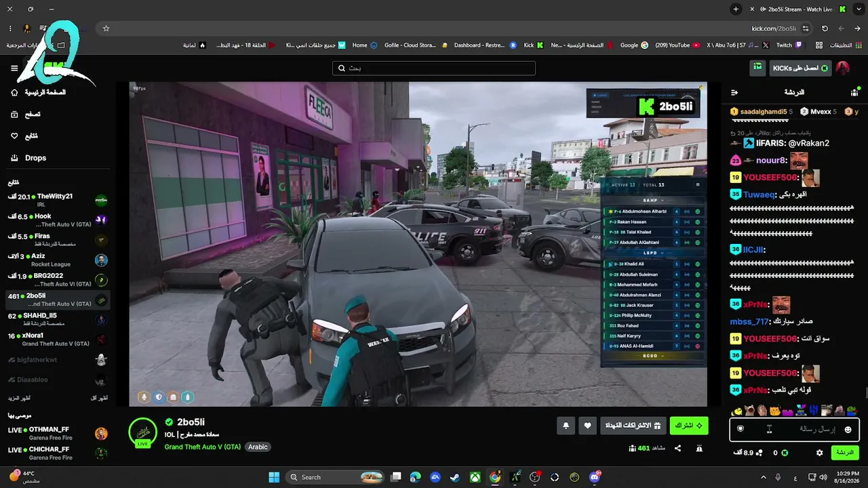Screen dimensions: 868x488
Task: Open a new Chrome tab
Action: coord(736,9)
